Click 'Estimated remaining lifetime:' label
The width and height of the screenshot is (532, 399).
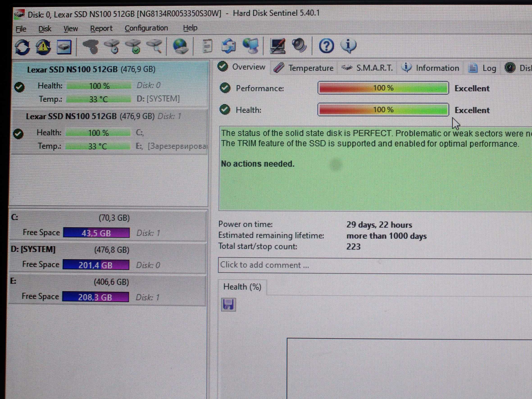[271, 235]
